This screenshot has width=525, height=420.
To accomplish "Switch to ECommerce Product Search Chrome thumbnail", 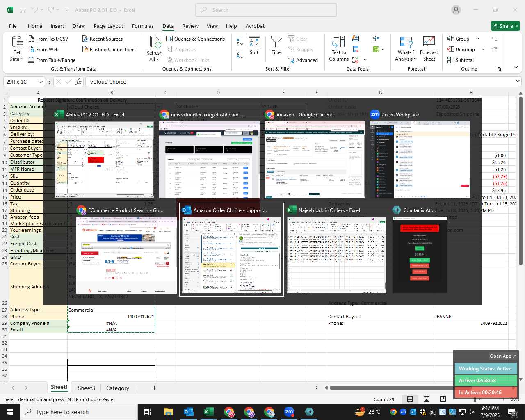I will [126, 255].
